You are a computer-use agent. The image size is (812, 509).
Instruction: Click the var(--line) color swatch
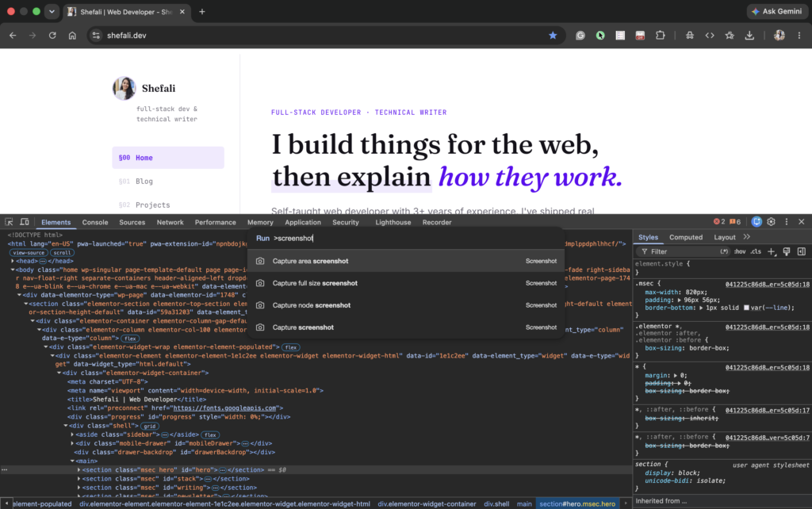(747, 308)
